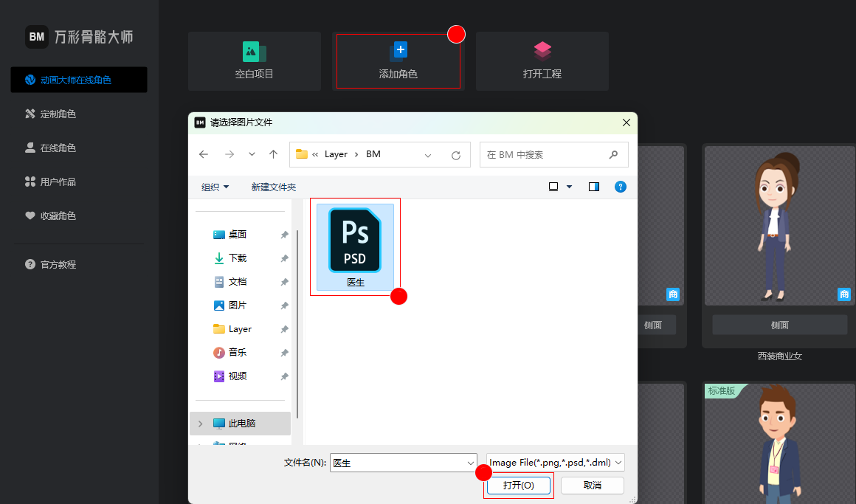Screen dimensions: 856x504
Task: Open 文档 in the navigation pane
Action: pos(238,282)
